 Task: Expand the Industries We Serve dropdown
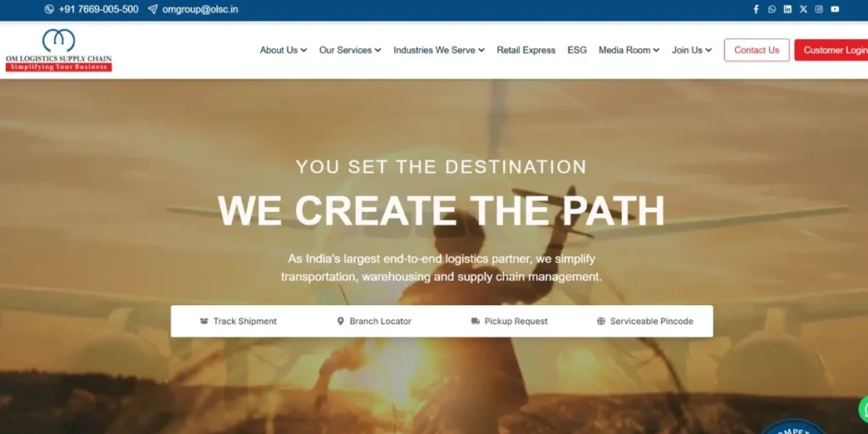439,50
